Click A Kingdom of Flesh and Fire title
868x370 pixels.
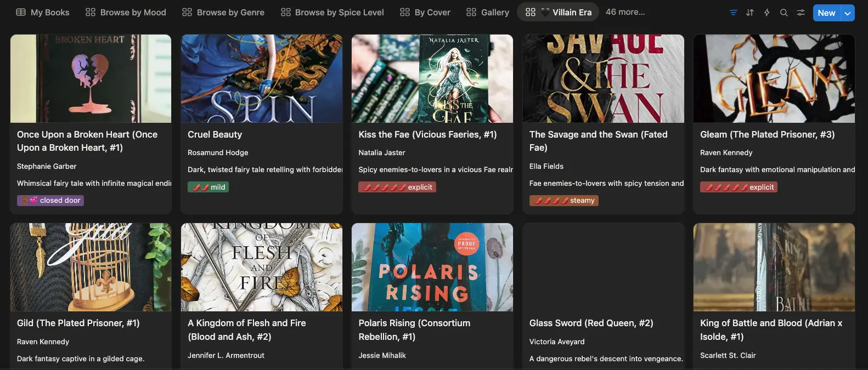247,329
